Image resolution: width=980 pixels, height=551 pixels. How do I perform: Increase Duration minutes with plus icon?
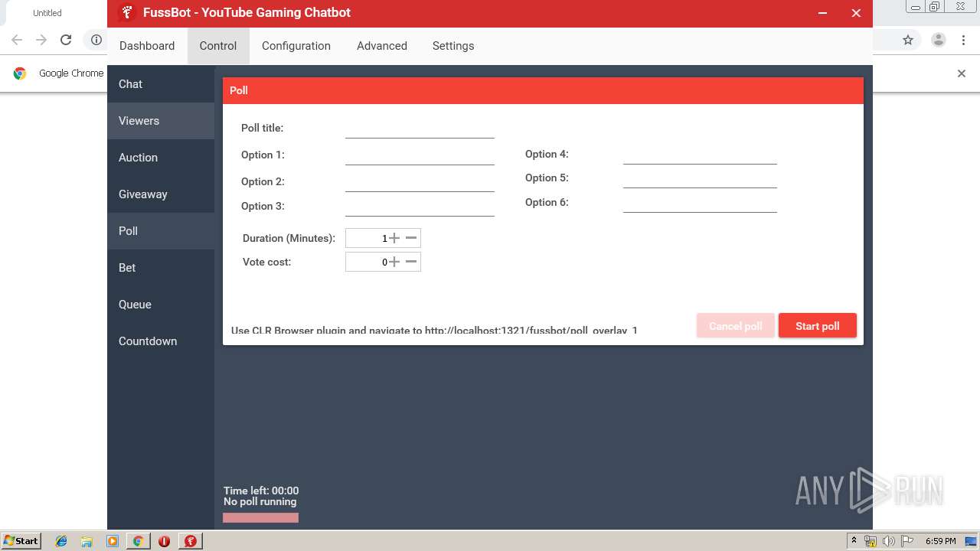pyautogui.click(x=394, y=238)
